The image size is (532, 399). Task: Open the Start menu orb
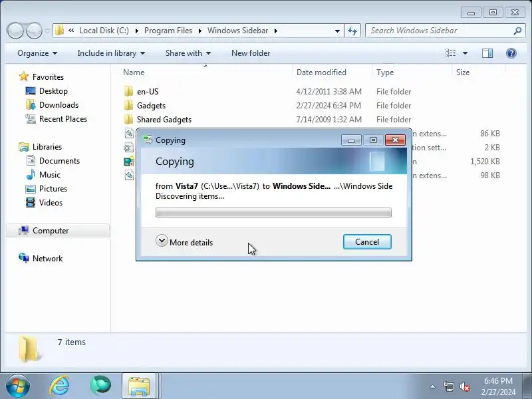(x=18, y=386)
